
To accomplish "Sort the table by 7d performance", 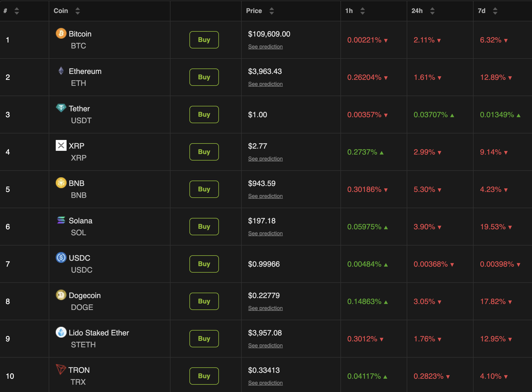I will point(495,11).
